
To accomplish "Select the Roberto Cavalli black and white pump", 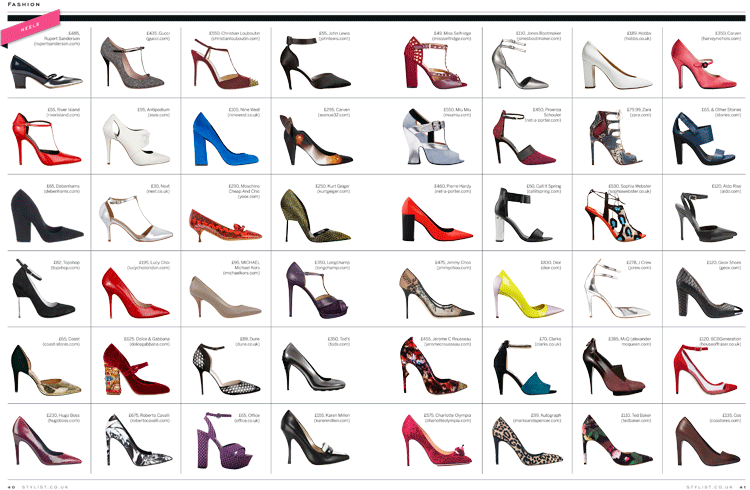I will [139, 440].
